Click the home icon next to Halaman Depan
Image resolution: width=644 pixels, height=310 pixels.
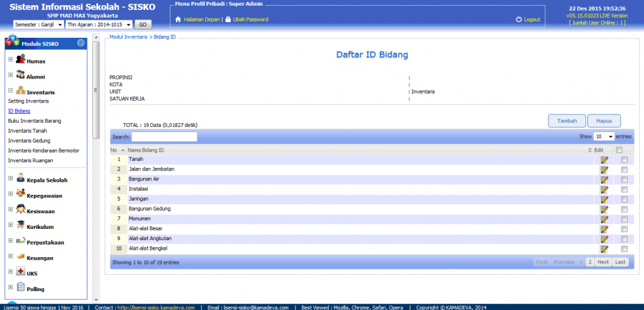pos(178,19)
